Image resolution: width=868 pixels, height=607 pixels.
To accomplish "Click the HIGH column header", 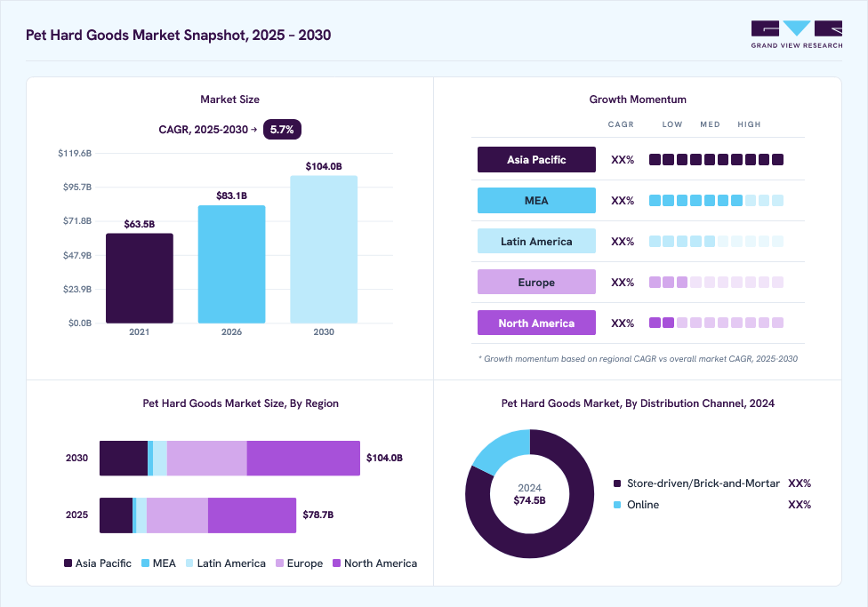I will (749, 124).
